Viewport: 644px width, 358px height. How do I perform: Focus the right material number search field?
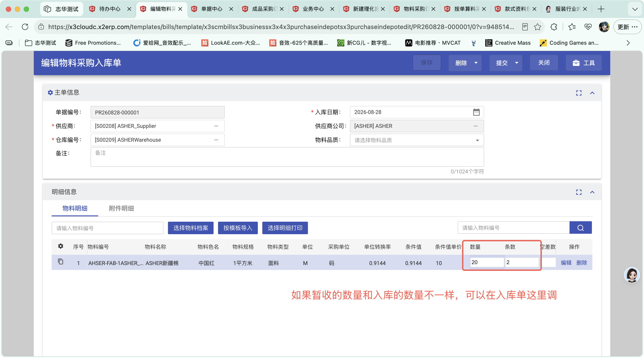513,227
